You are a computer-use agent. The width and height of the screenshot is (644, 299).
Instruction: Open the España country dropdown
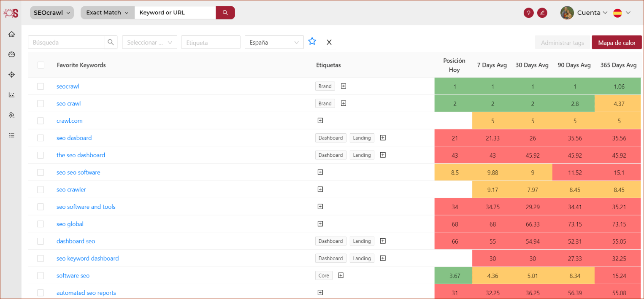coord(274,42)
